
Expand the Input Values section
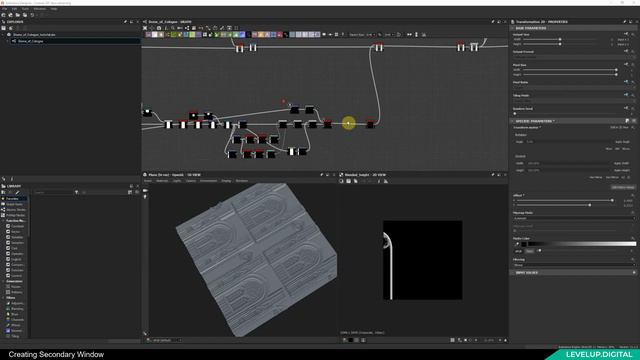[634, 272]
